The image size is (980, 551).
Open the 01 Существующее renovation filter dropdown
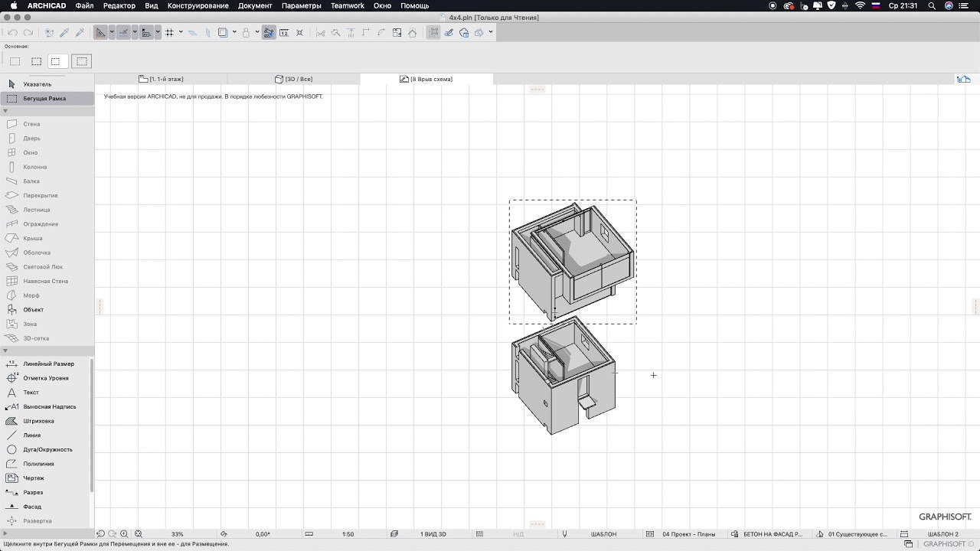pos(857,534)
